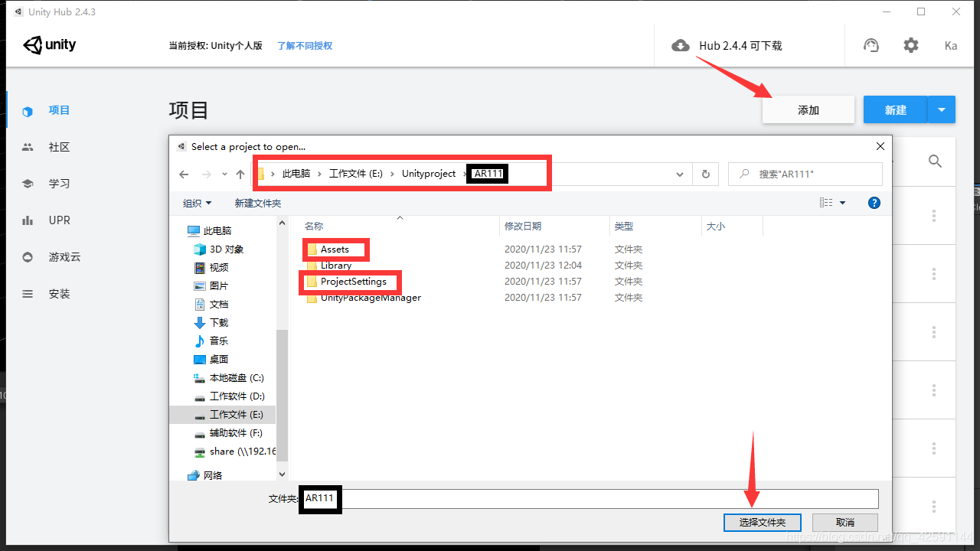Open the 组织 organize menu
The image size is (980, 551).
coord(197,203)
